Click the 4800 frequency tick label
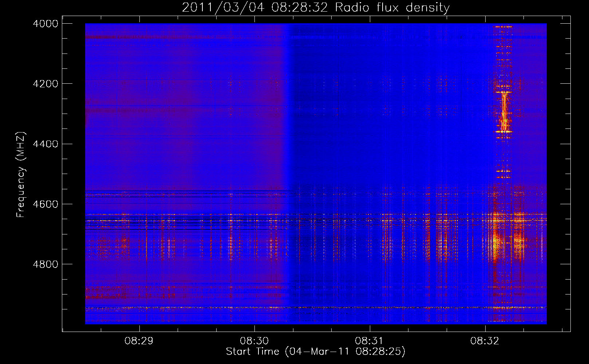The width and height of the screenshot is (589, 364). [46, 264]
